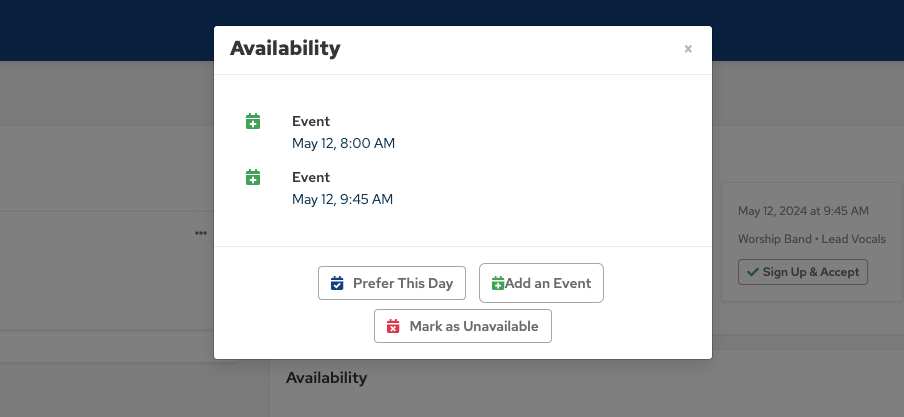Click the Availability dialog title
The image size is (904, 417).
coord(285,48)
